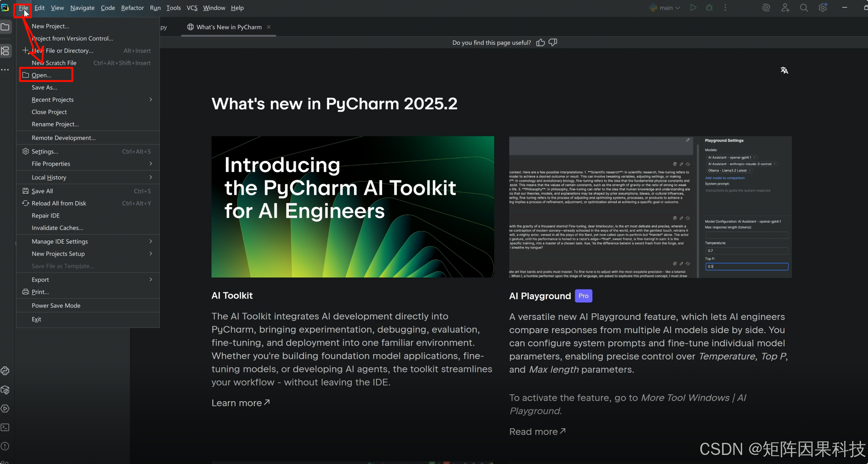The height and width of the screenshot is (464, 868).
Task: Open PyCharm search with the magnifier icon
Action: pyautogui.click(x=804, y=8)
